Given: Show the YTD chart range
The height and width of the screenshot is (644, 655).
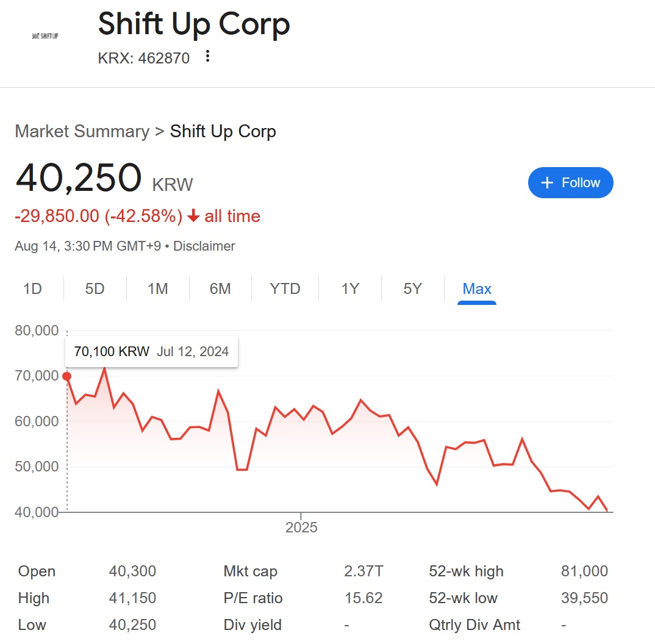Looking at the screenshot, I should tap(285, 288).
